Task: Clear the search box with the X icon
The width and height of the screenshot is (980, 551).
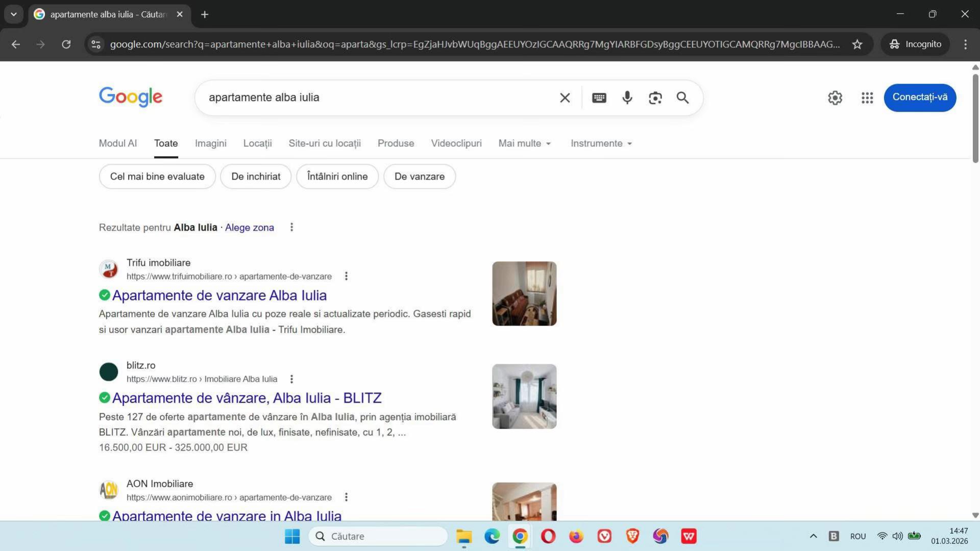Action: coord(565,97)
